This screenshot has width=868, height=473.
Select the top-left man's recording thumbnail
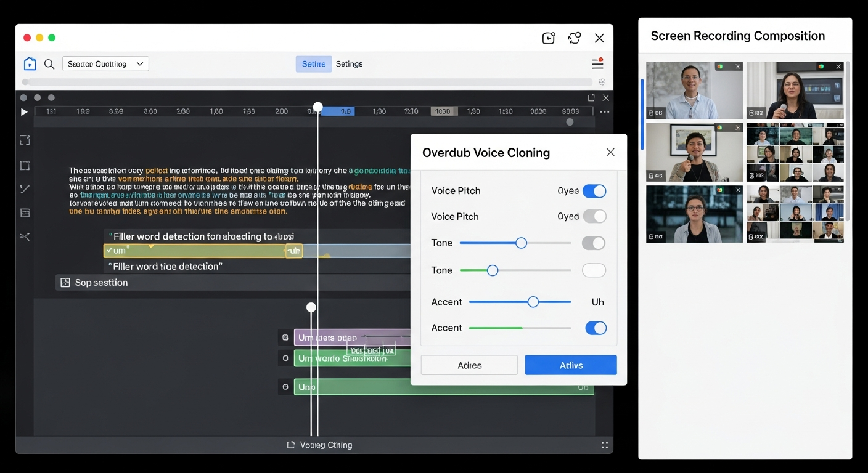pos(695,90)
